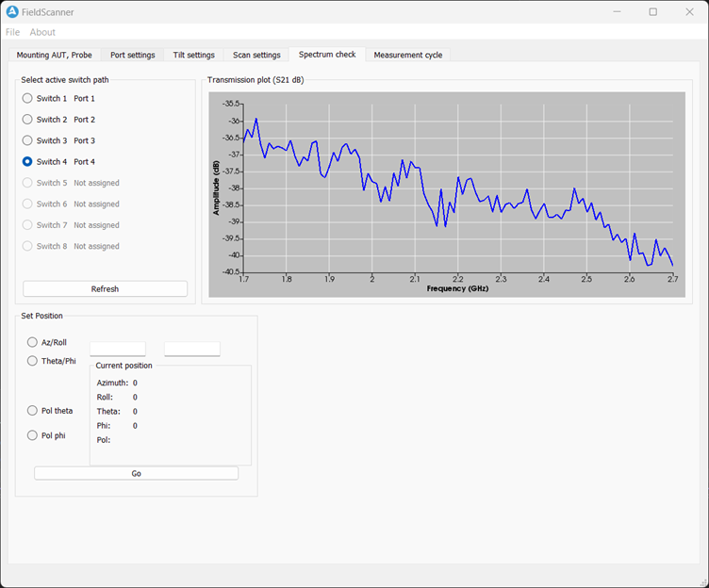Click the Set Position group heading

click(x=41, y=316)
